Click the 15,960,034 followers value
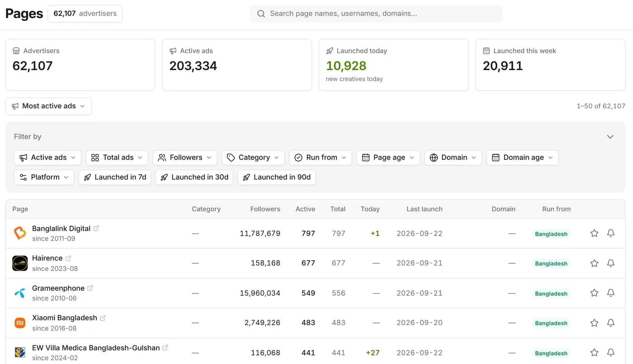Viewport: 633px width, 364px height. [x=260, y=293]
